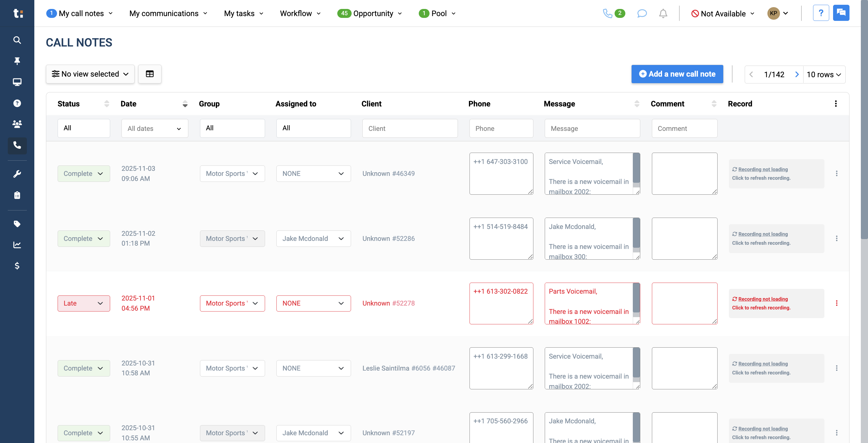Click into the Client filter field
Image resolution: width=868 pixels, height=443 pixels.
point(410,128)
